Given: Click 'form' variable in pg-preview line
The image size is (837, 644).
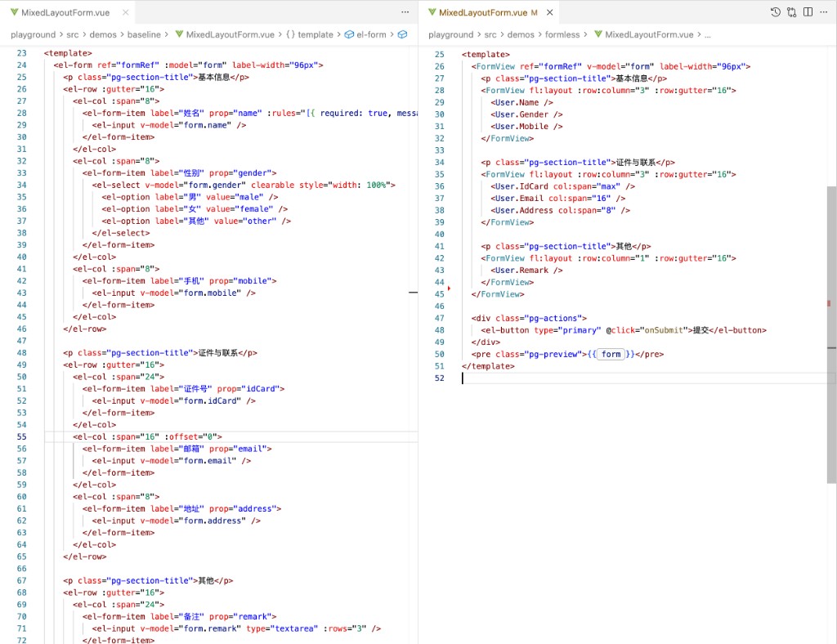Looking at the screenshot, I should coord(611,354).
